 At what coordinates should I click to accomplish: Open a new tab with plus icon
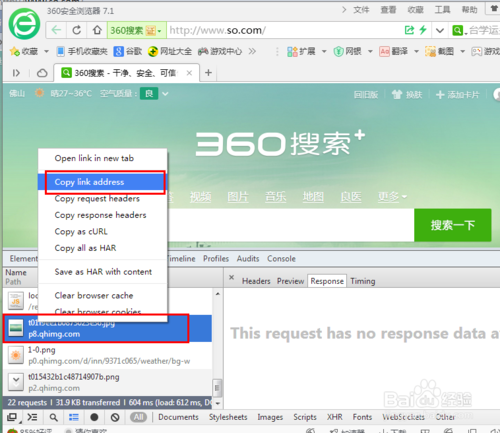click(x=208, y=72)
